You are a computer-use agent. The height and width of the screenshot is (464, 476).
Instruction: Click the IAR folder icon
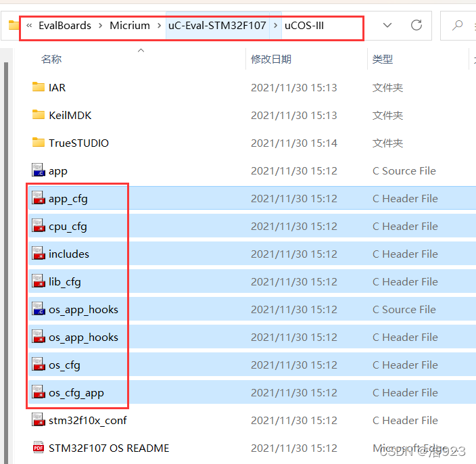coord(39,87)
